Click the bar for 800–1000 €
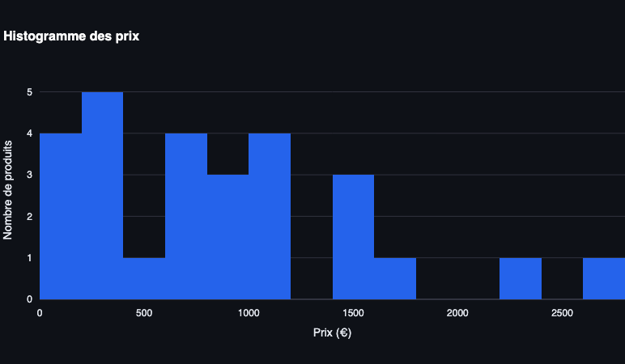 point(228,236)
